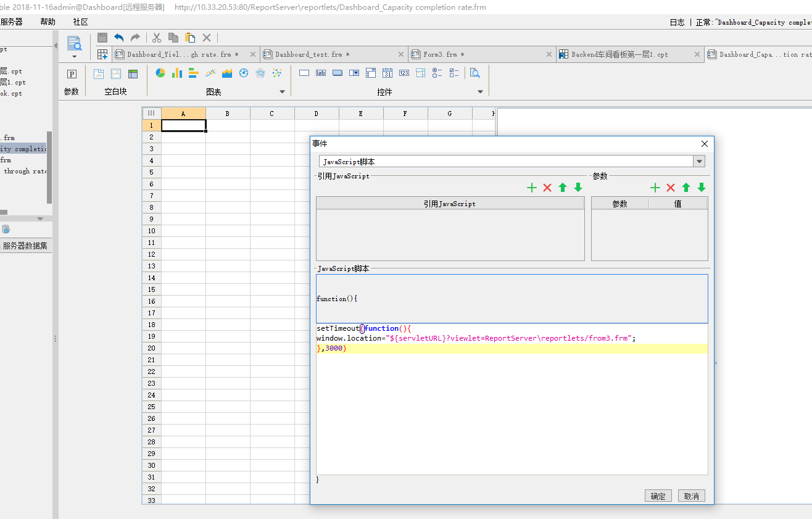Move parameter up arrow
Screen dimensions: 812x519
tap(686, 188)
